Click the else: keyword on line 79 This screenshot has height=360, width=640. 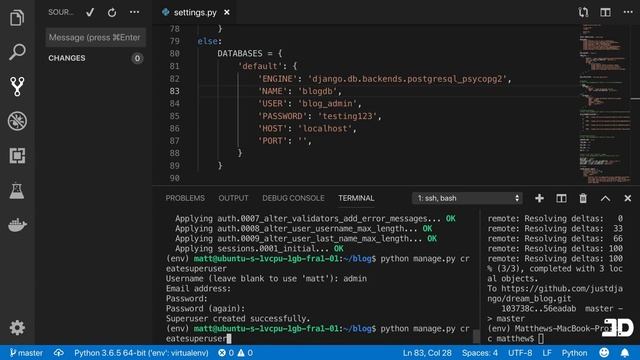pyautogui.click(x=209, y=41)
